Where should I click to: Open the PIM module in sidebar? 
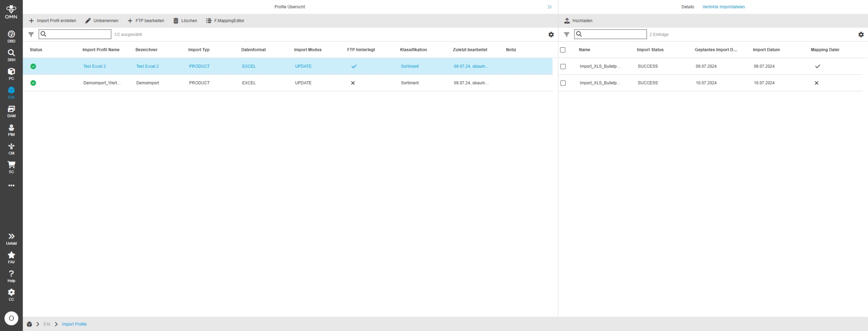11,130
